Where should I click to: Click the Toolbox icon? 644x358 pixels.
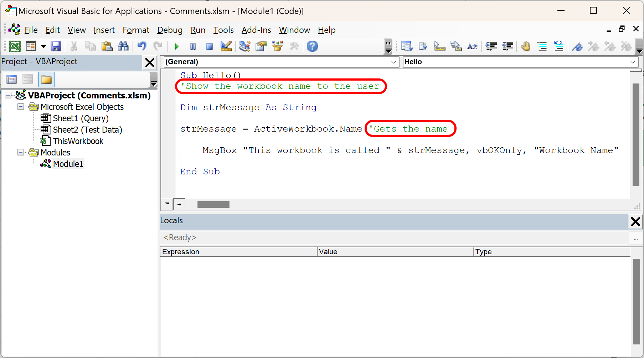294,46
